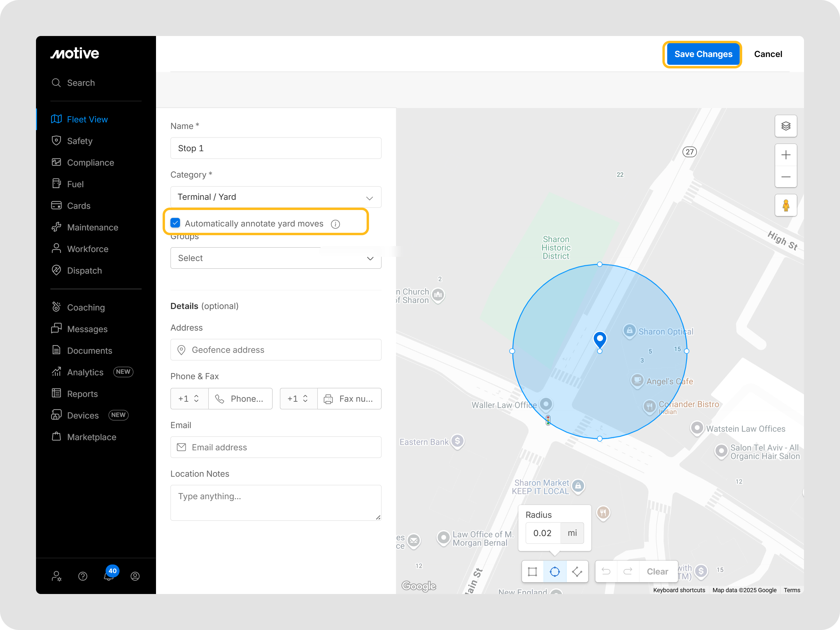This screenshot has height=630, width=840.
Task: Click the Street View pegman icon
Action: tap(786, 205)
